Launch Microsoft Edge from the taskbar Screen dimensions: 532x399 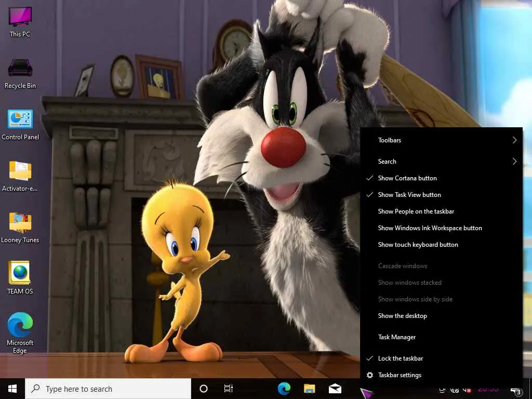[284, 389]
